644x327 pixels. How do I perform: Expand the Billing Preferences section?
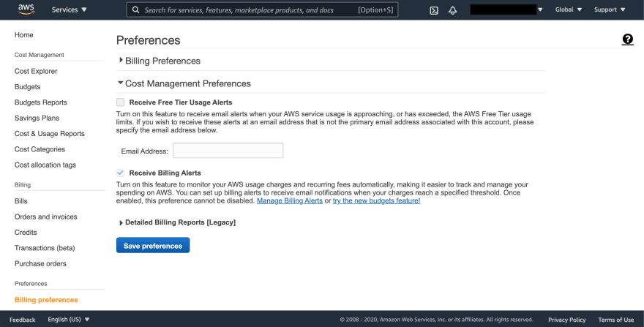click(159, 61)
